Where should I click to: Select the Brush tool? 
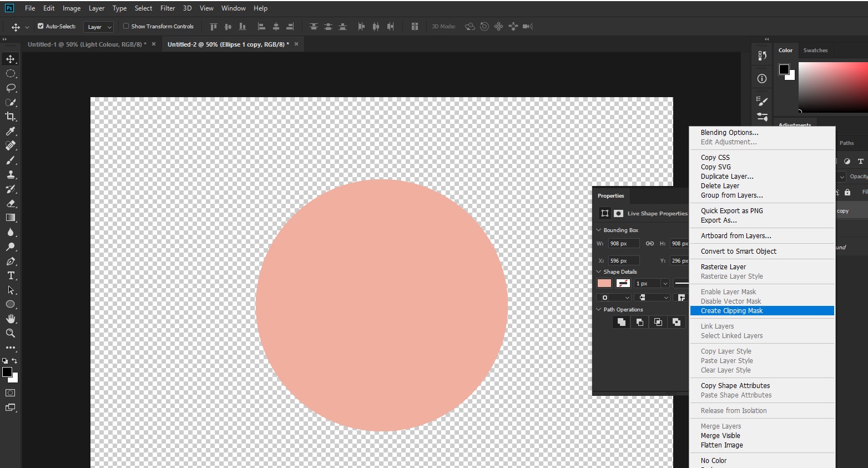[11, 160]
